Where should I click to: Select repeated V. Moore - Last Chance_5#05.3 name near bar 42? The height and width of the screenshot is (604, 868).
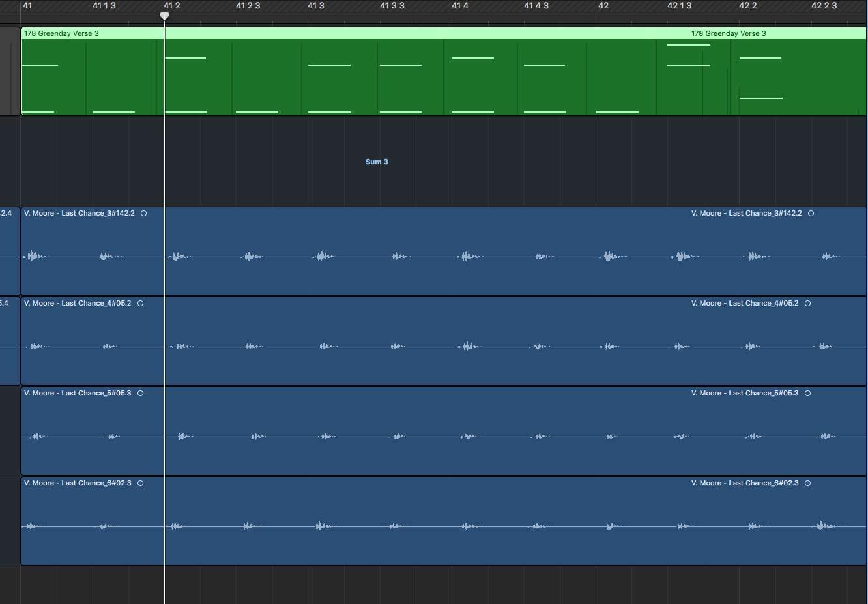[x=745, y=393]
